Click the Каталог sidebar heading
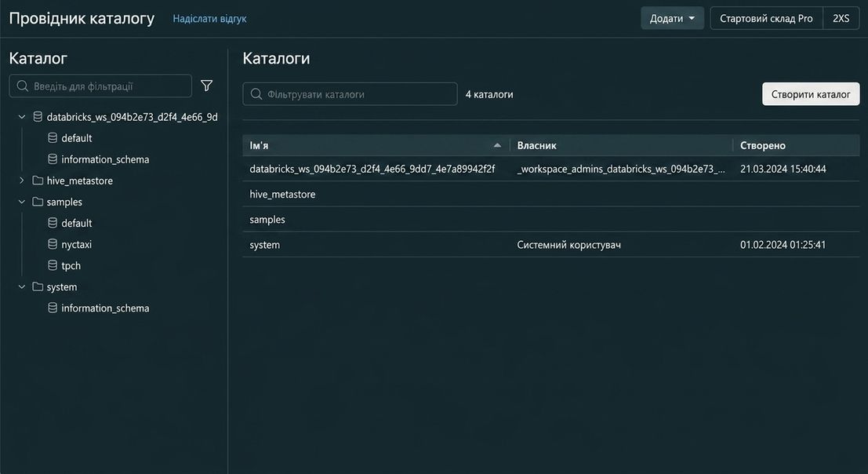Image resolution: width=868 pixels, height=474 pixels. click(38, 58)
